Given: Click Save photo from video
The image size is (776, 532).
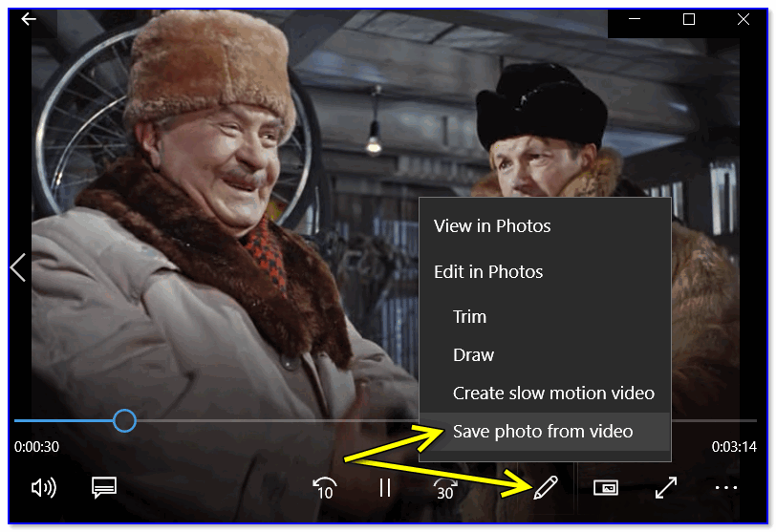Looking at the screenshot, I should [543, 432].
